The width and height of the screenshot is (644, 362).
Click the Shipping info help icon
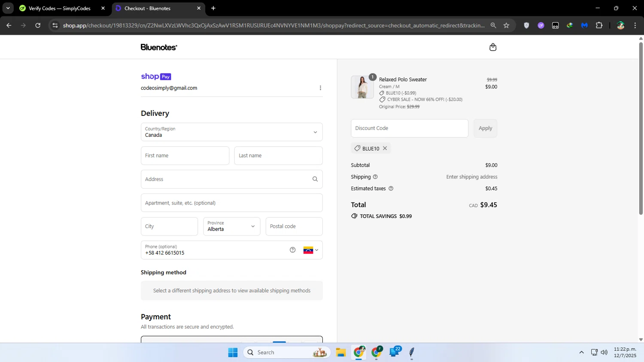click(375, 177)
